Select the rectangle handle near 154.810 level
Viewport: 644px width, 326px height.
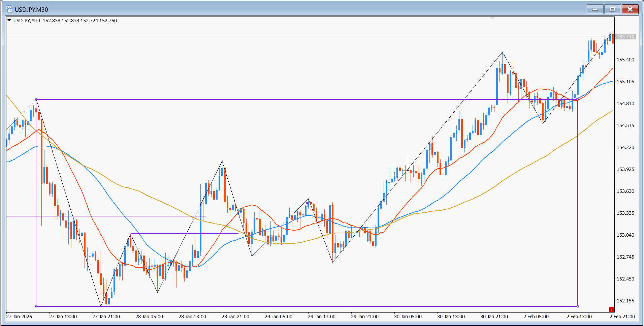coord(578,99)
